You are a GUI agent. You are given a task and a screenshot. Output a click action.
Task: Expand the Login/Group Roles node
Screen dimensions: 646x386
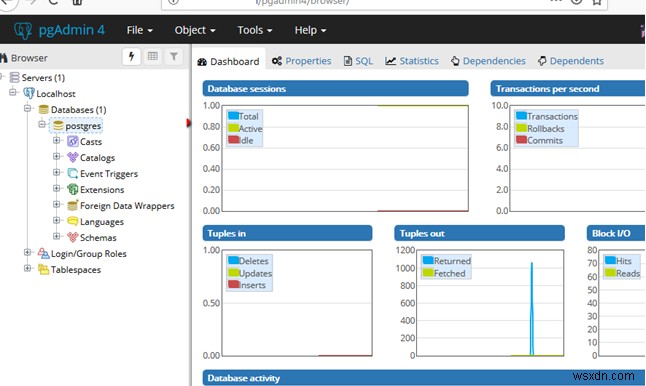point(28,252)
